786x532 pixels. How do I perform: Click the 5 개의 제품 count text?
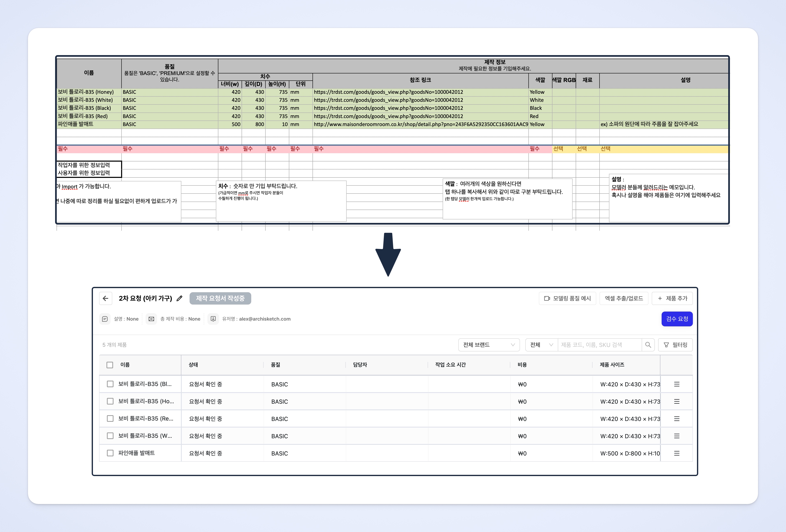click(115, 345)
